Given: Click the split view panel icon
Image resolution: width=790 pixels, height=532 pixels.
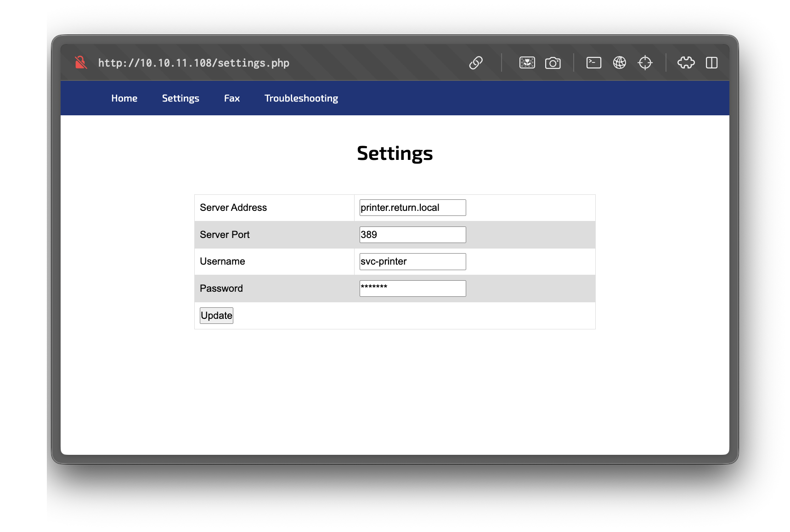Looking at the screenshot, I should tap(711, 62).
